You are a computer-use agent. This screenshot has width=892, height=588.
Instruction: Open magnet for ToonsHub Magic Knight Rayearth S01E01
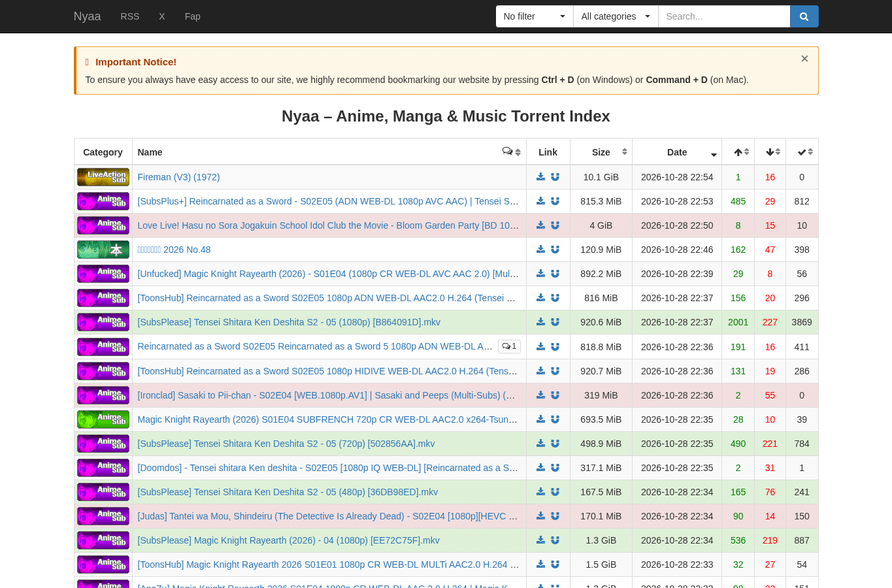coord(555,564)
